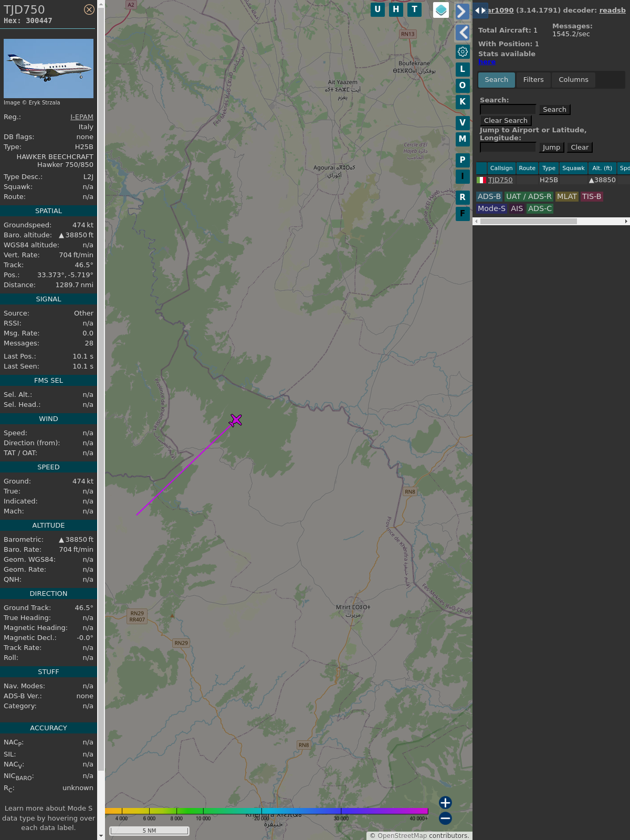Toggle the L map option
Viewport: 630px width, 840px height.
463,69
